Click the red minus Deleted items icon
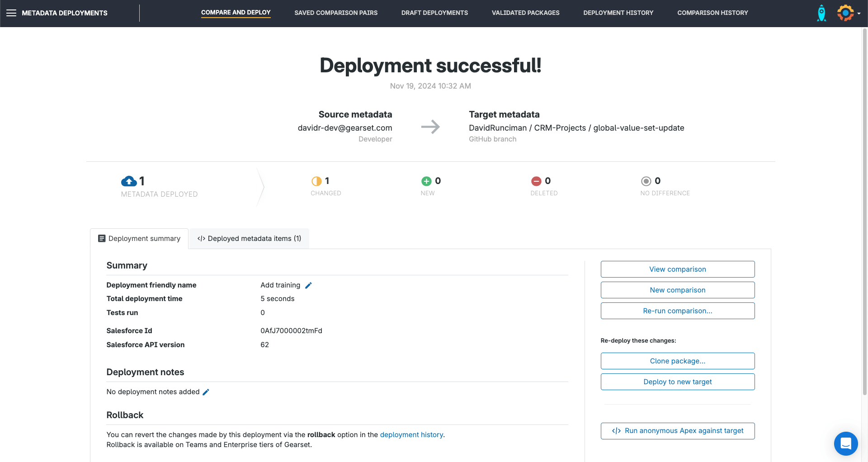 [537, 181]
